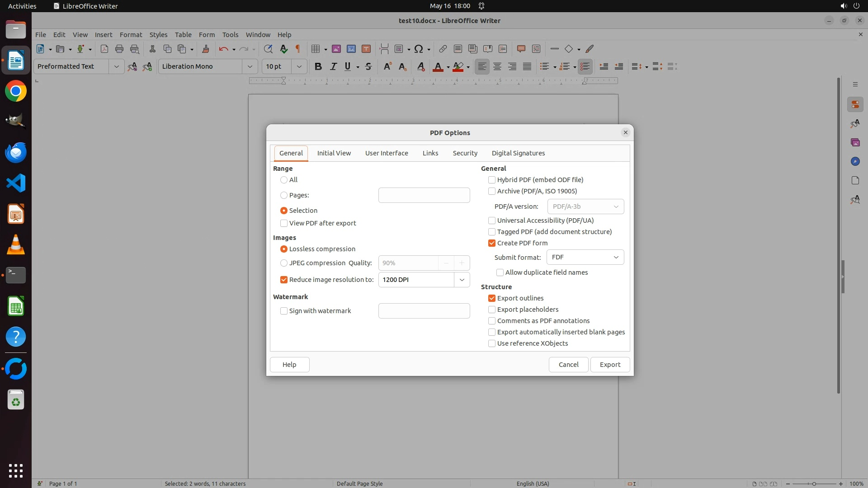Click the Insert Special Character omega icon
The height and width of the screenshot is (488, 868).
click(419, 49)
